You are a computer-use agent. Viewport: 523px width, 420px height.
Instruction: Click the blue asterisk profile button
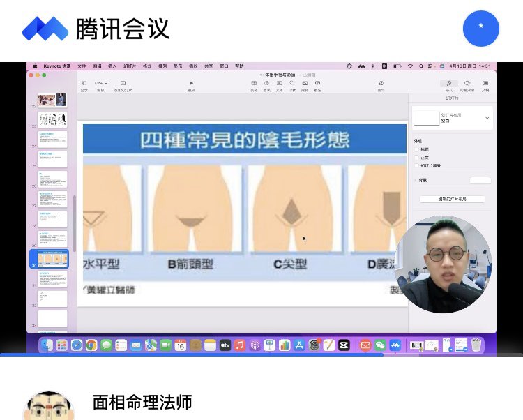(481, 29)
